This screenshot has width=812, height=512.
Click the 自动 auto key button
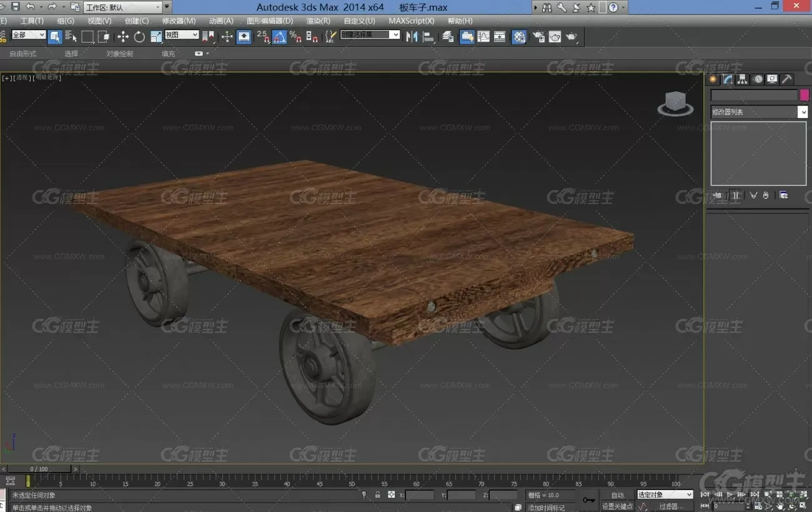[618, 494]
